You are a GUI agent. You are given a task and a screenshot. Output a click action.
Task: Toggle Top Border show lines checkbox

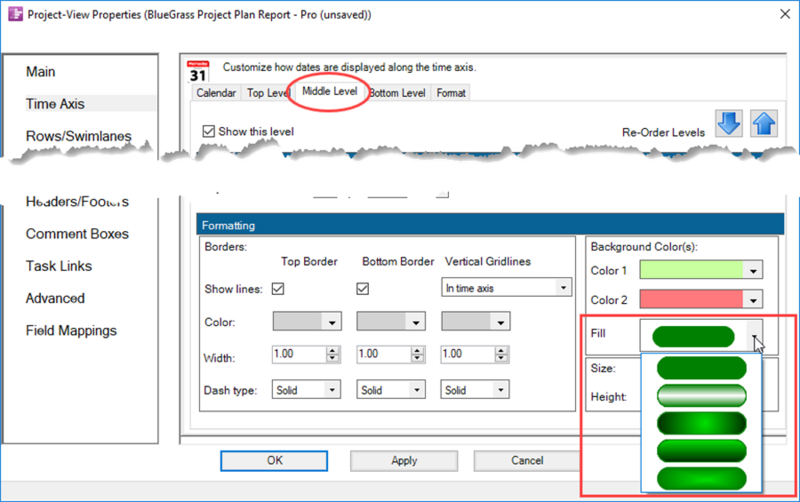point(278,289)
